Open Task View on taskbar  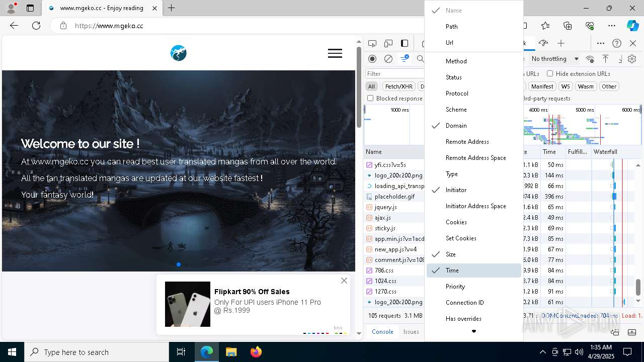181,352
